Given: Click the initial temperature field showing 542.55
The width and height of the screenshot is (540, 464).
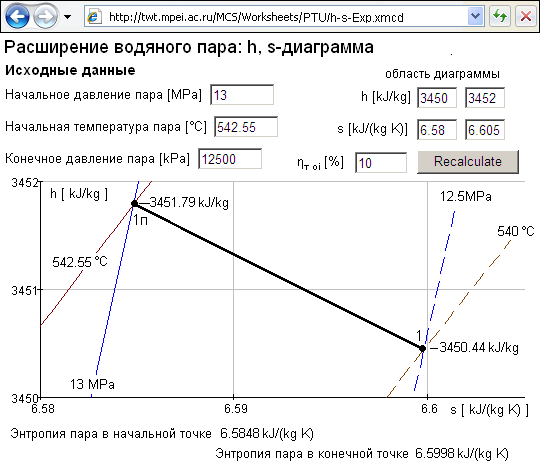Looking at the screenshot, I should [246, 127].
